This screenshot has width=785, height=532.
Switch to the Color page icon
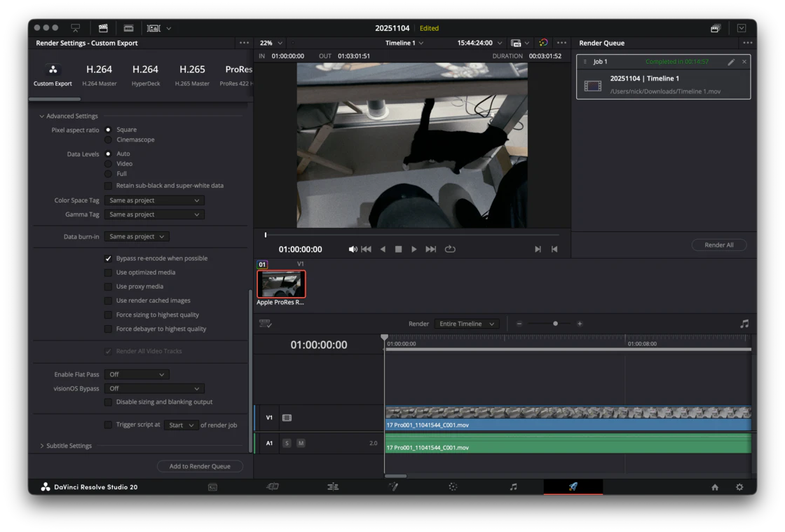pos(453,486)
